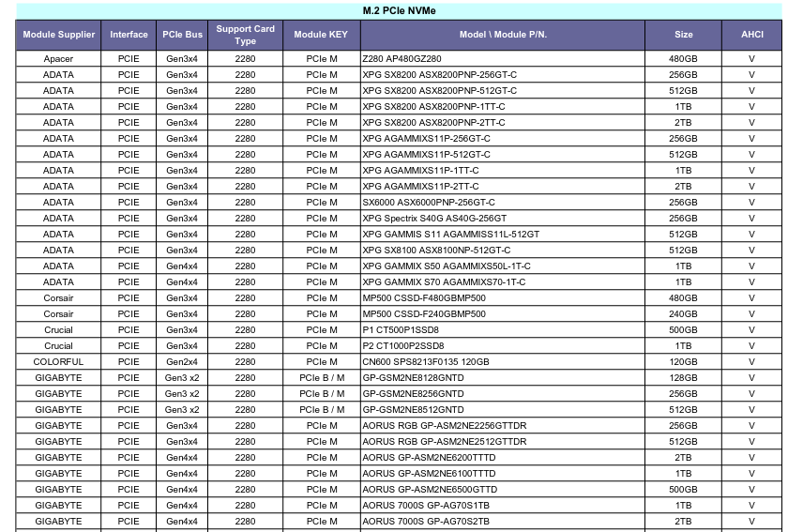Click Gen3 x2 cell in GP-GSM2NE8256GNTD row

point(182,394)
